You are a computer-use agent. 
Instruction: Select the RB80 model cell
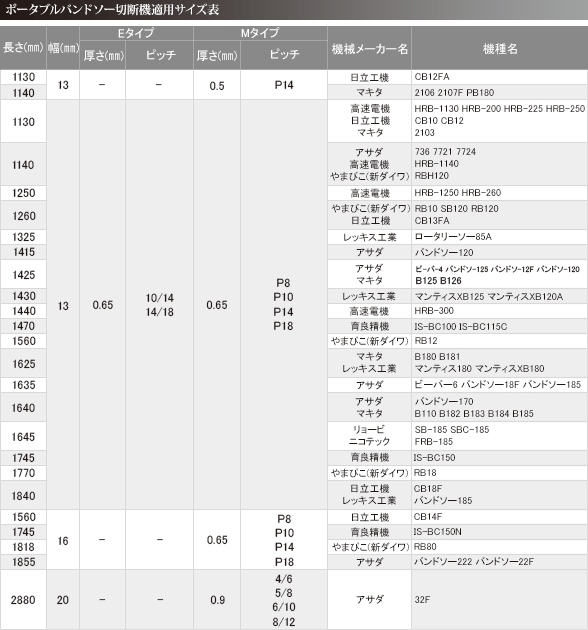point(500,547)
